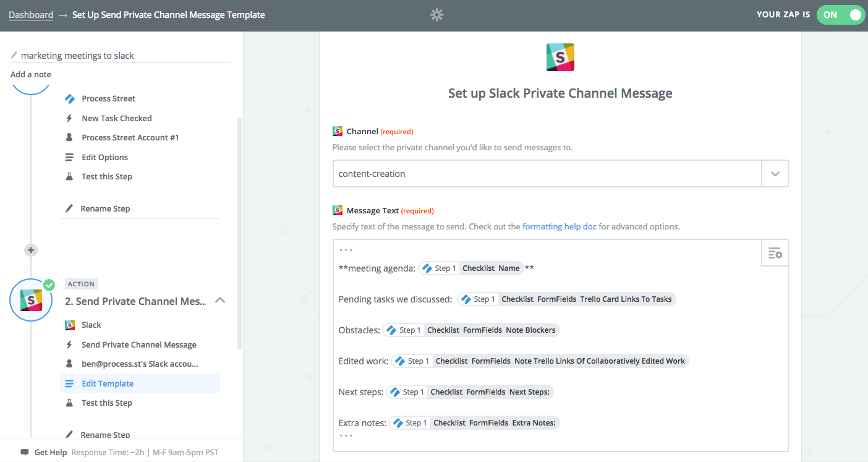Click the 2. Send Private Channel Mes.. step title
Image resolution: width=868 pixels, height=462 pixels.
tap(135, 301)
